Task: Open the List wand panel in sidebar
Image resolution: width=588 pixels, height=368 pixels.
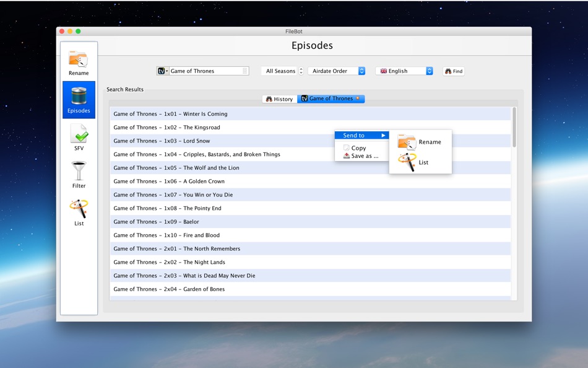Action: [79, 212]
